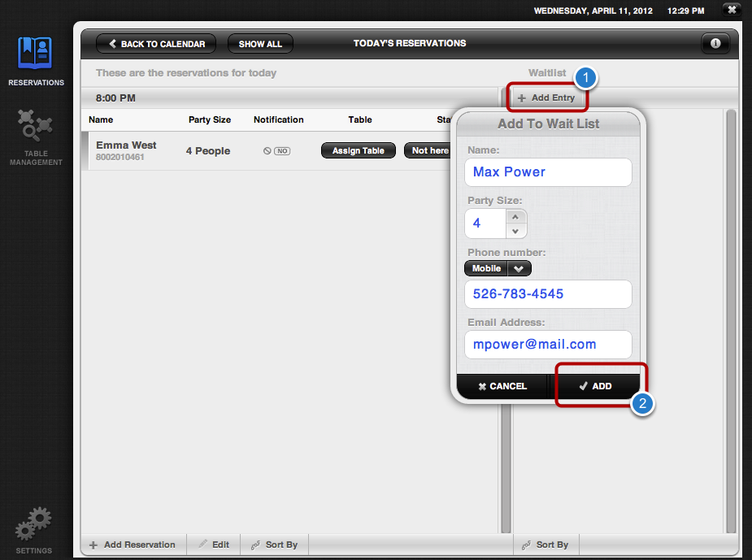This screenshot has width=752, height=560.
Task: Click the 12:29 PM clock
Action: (686, 11)
